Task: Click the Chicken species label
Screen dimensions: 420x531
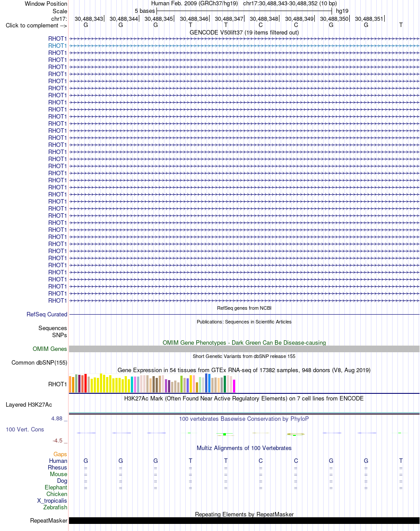Action: pyautogui.click(x=57, y=494)
